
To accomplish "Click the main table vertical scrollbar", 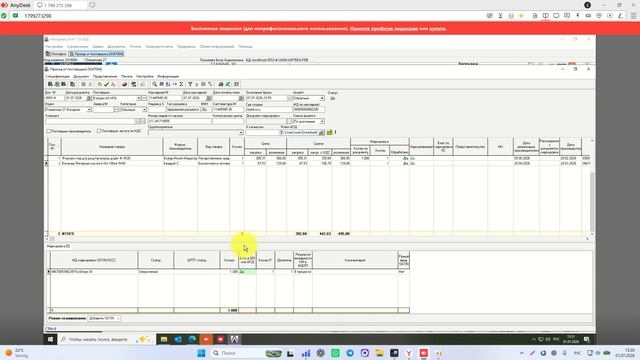I will coord(592,188).
